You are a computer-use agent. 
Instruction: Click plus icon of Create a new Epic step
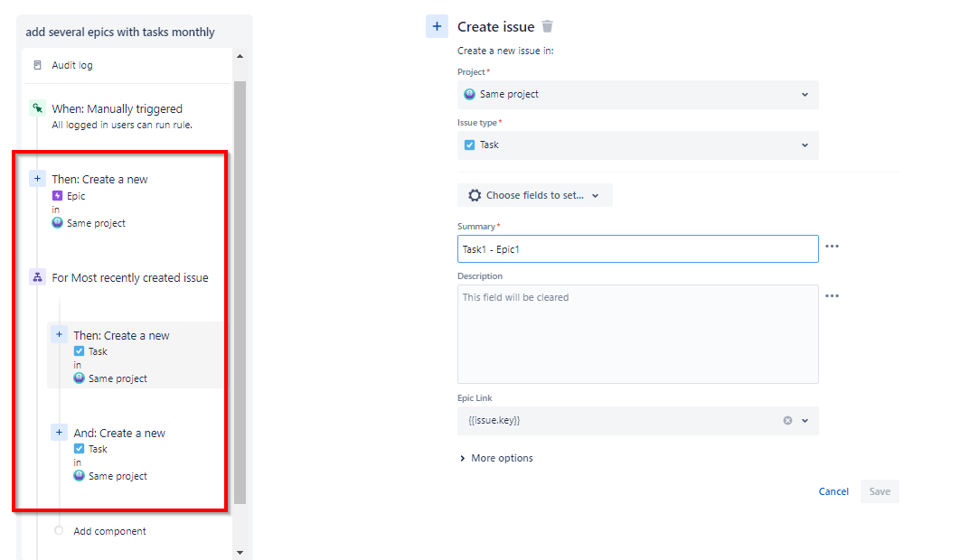click(x=37, y=179)
